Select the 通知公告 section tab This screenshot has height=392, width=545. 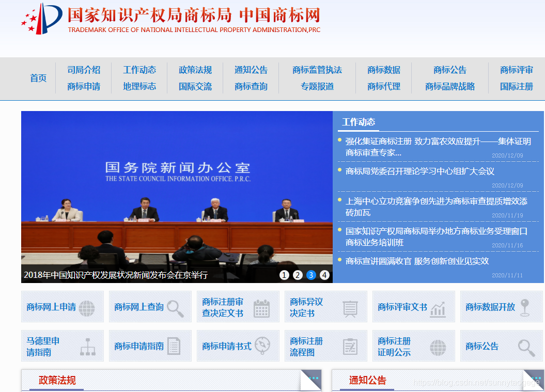coord(367,380)
